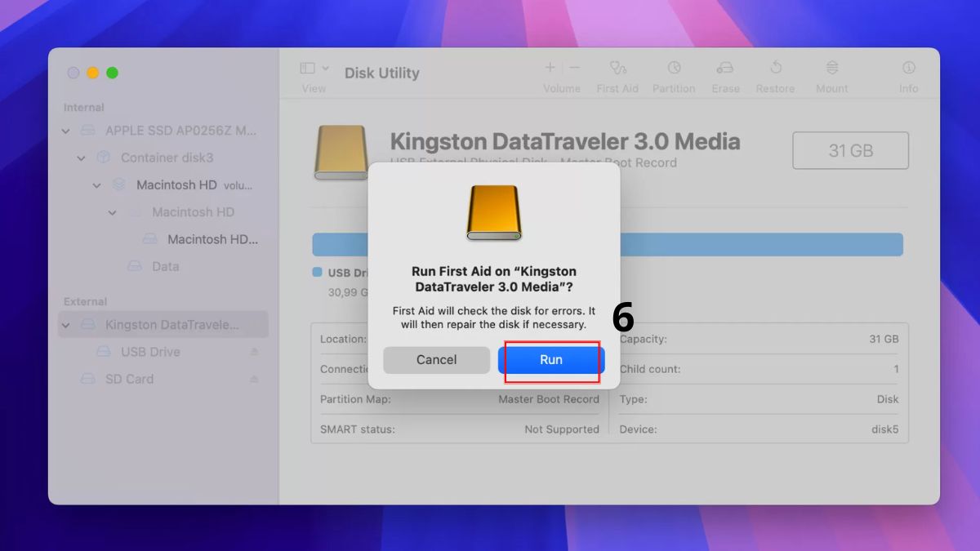Viewport: 980px width, 551px height.
Task: Click the Type Disk value
Action: 888,399
